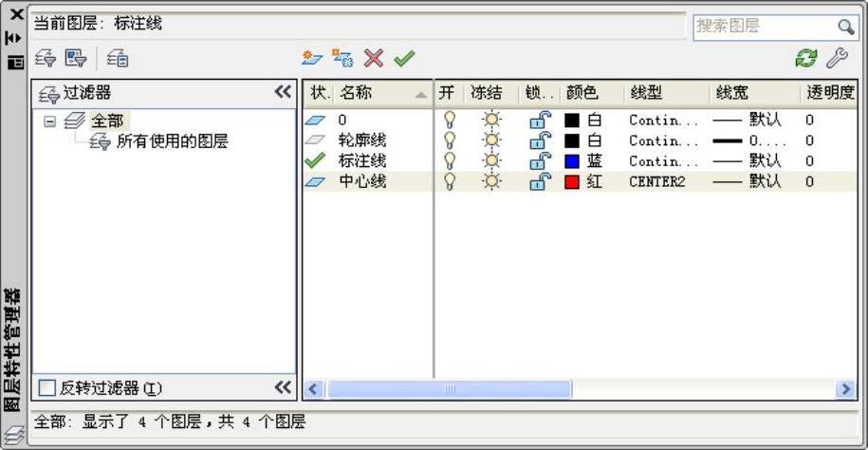
Task: Click the green Set Current checkmark icon
Action: pos(404,59)
